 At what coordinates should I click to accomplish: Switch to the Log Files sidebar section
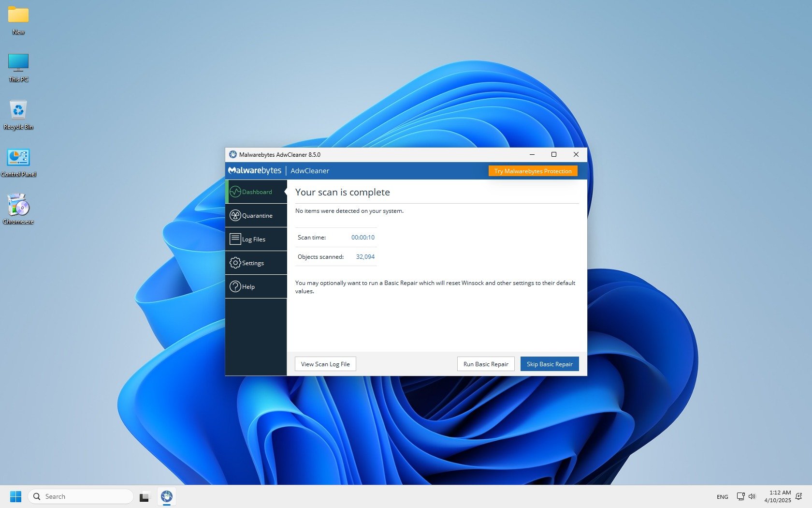click(256, 239)
